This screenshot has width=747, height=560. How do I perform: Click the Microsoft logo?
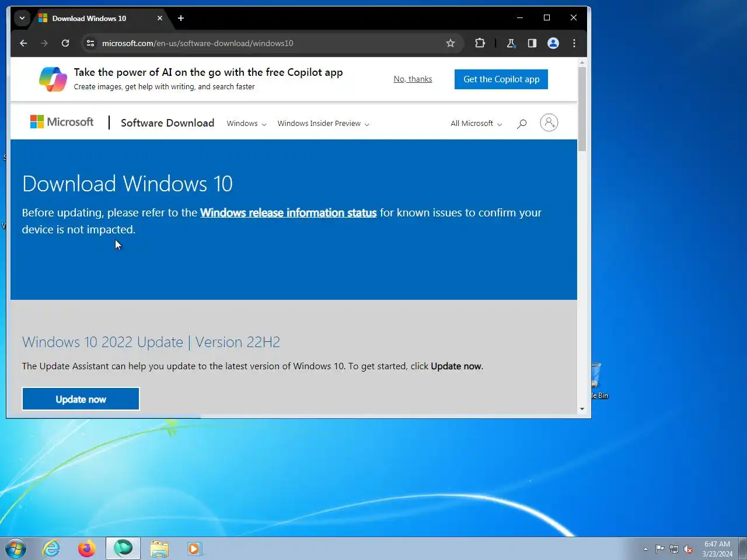click(x=62, y=122)
